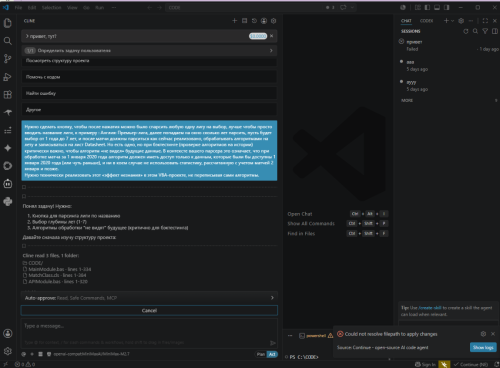Switch to the CODEX tab
Screen dimensions: 500x368
(x=426, y=21)
